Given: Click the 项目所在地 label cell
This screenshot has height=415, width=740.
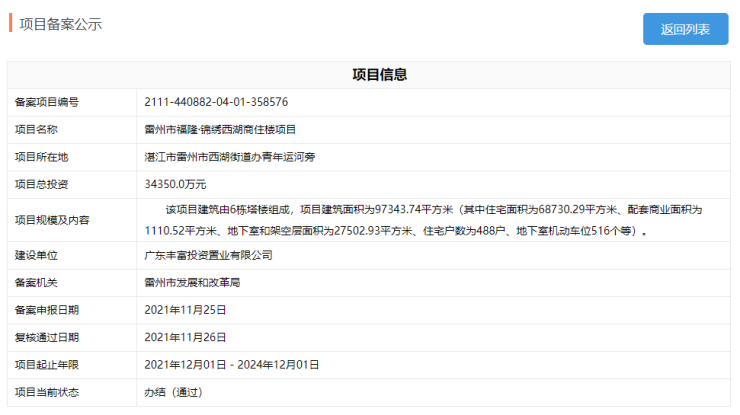Looking at the screenshot, I should 72,157.
